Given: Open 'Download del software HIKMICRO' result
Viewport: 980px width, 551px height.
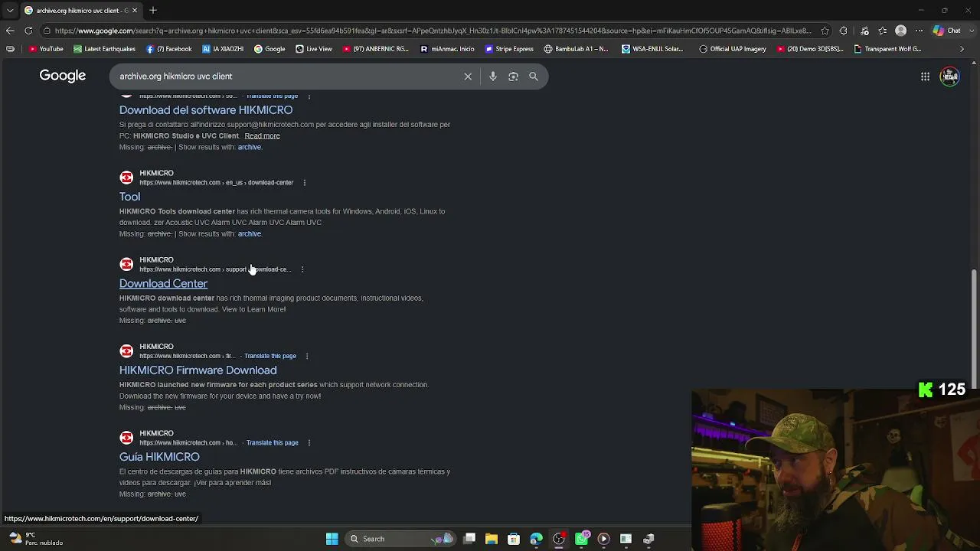Looking at the screenshot, I should tap(206, 110).
